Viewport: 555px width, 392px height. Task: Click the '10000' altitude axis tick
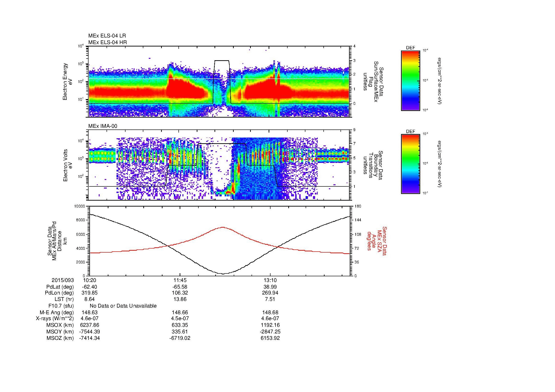[x=80, y=206]
